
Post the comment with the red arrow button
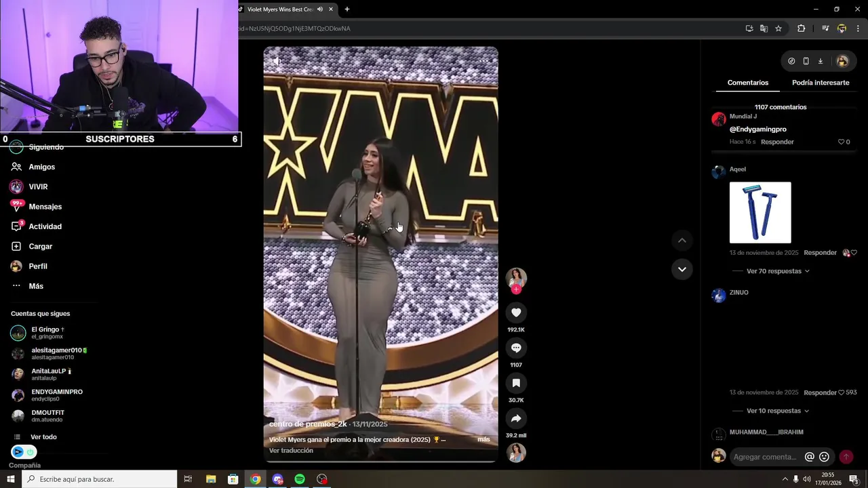click(x=846, y=457)
